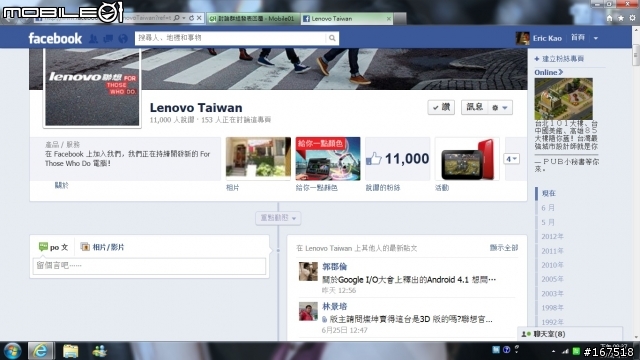Open 林景培 poster name link
Image resolution: width=640 pixels, height=360 pixels.
(x=334, y=307)
